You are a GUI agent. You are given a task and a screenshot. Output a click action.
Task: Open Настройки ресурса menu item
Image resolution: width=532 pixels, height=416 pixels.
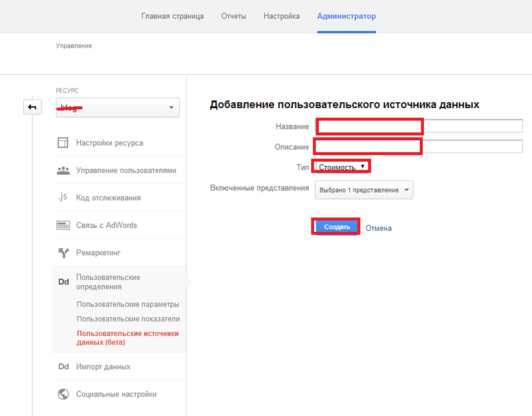tap(119, 143)
